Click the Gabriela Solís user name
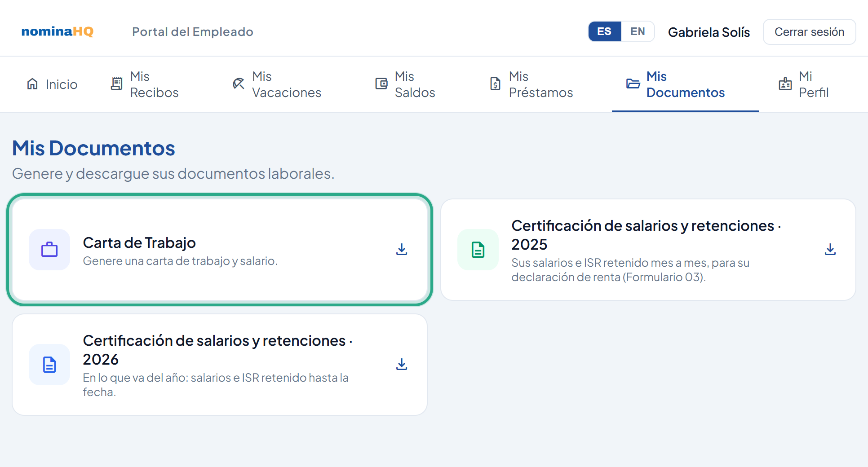The width and height of the screenshot is (868, 467). coord(709,32)
